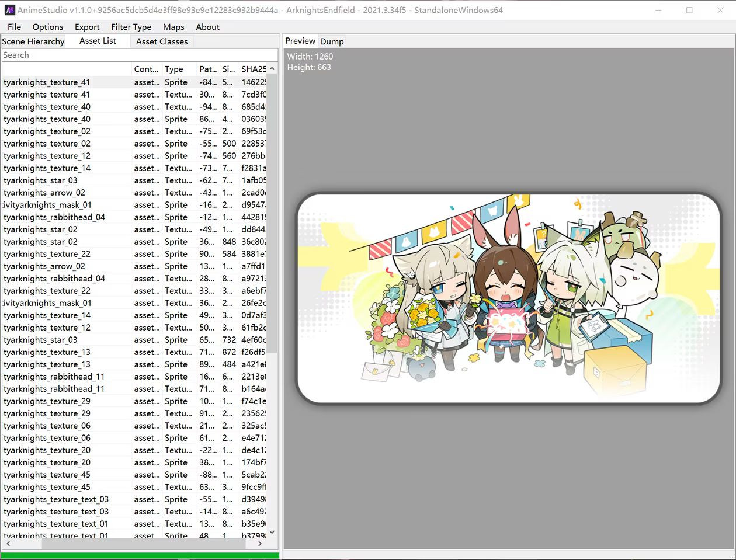Select the tyarknights_arrow_02 Texture row
Viewport: 736px width, 560px height.
(x=134, y=193)
